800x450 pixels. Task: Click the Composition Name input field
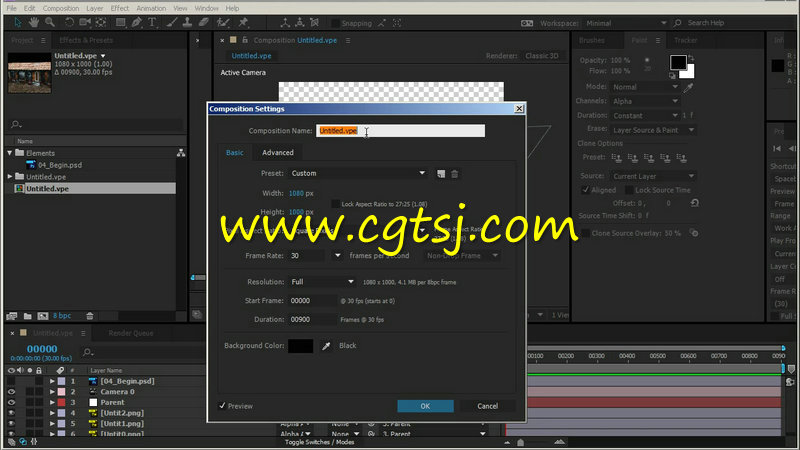pyautogui.click(x=401, y=131)
